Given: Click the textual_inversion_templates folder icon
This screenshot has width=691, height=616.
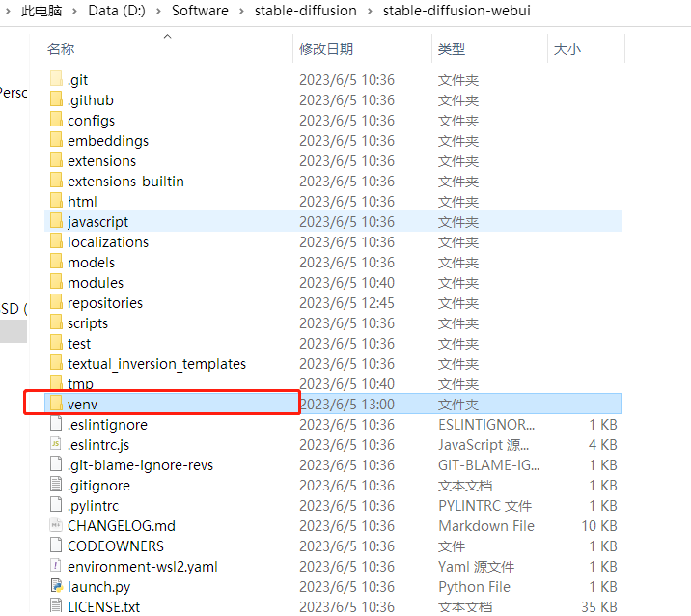Looking at the screenshot, I should click(x=56, y=363).
